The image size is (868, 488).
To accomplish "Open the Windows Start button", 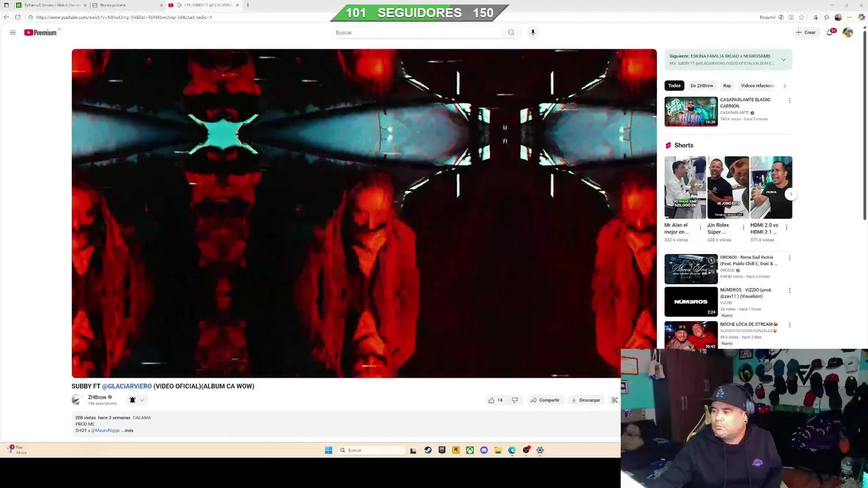I will tap(328, 450).
